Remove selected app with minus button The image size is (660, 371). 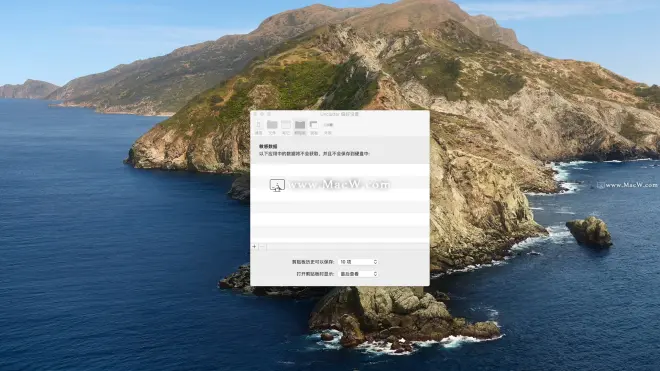click(262, 246)
